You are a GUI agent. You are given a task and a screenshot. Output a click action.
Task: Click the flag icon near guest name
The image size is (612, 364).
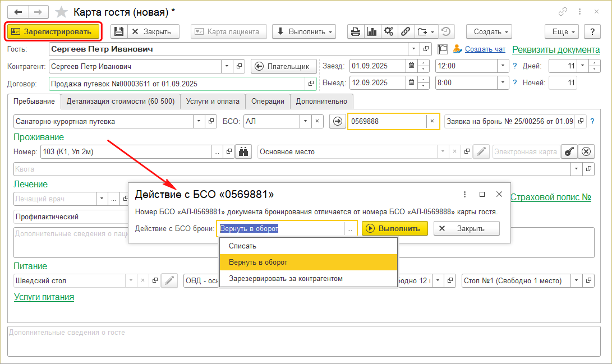click(x=442, y=49)
